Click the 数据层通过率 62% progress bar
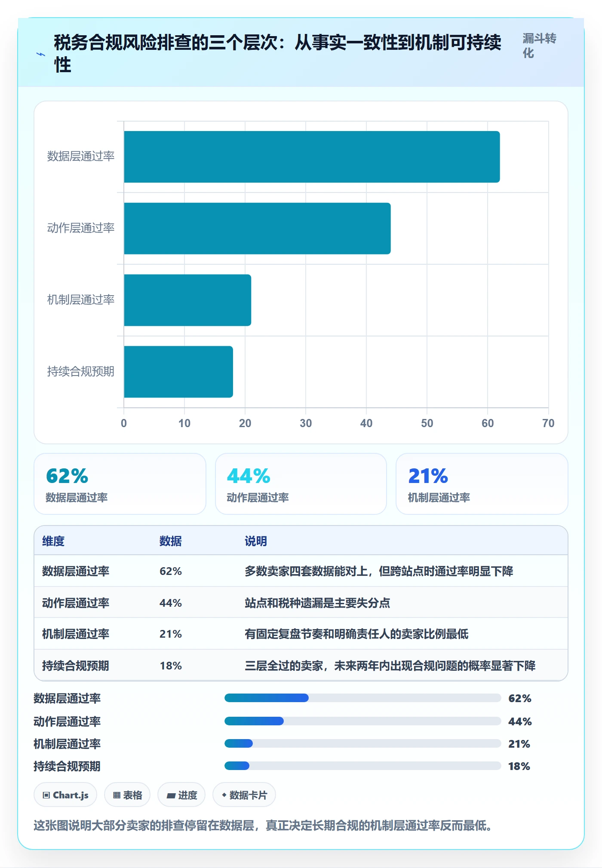Screen dimensions: 602x868 point(362,698)
